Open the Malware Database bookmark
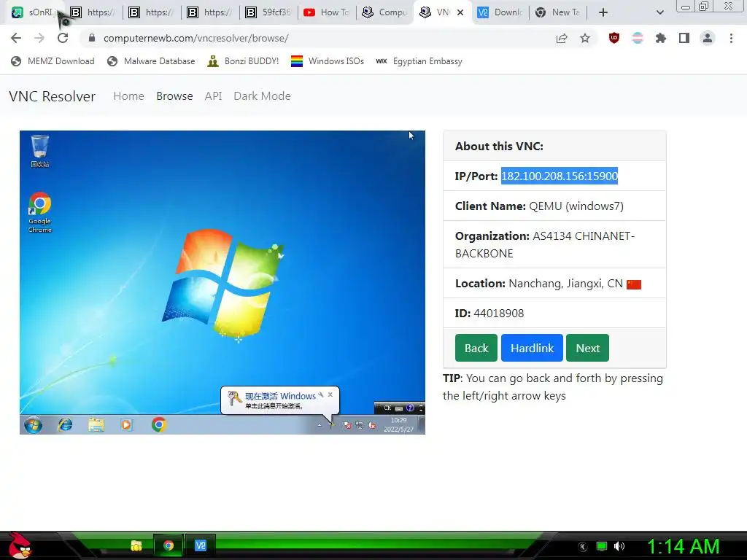The image size is (747, 560). tap(151, 61)
